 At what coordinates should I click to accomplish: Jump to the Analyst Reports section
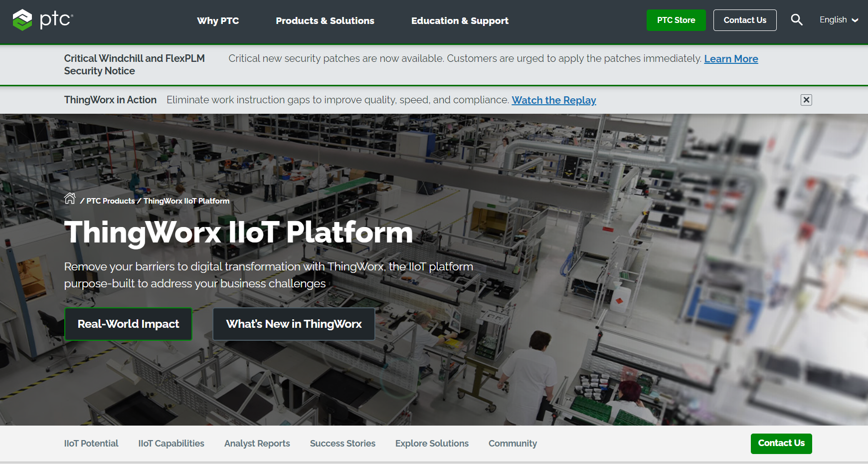[x=257, y=444]
